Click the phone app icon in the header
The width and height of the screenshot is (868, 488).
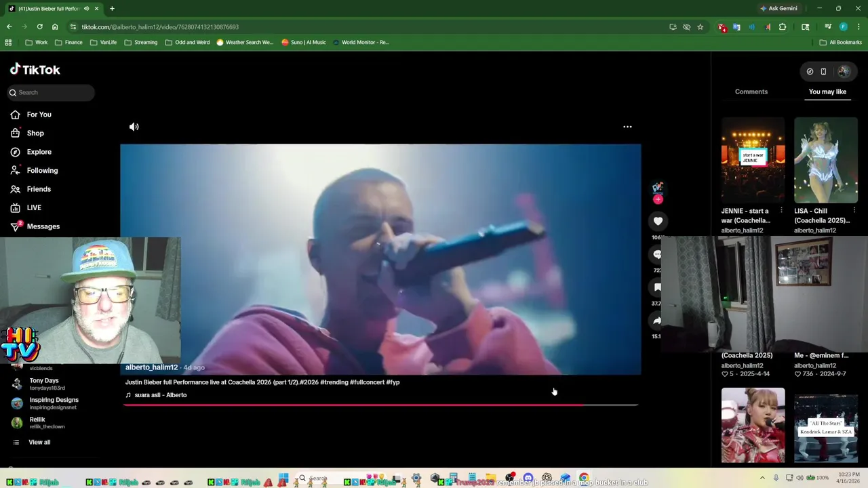(823, 71)
